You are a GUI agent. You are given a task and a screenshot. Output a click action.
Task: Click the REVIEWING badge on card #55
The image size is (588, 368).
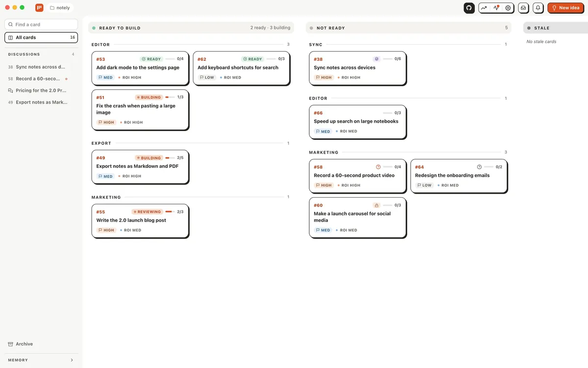point(147,212)
